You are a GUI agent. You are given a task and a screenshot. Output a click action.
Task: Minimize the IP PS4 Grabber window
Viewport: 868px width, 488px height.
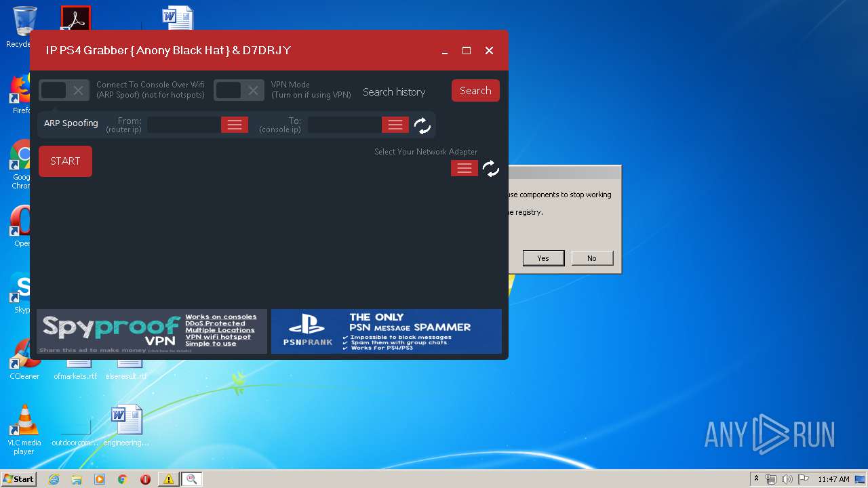click(x=445, y=51)
